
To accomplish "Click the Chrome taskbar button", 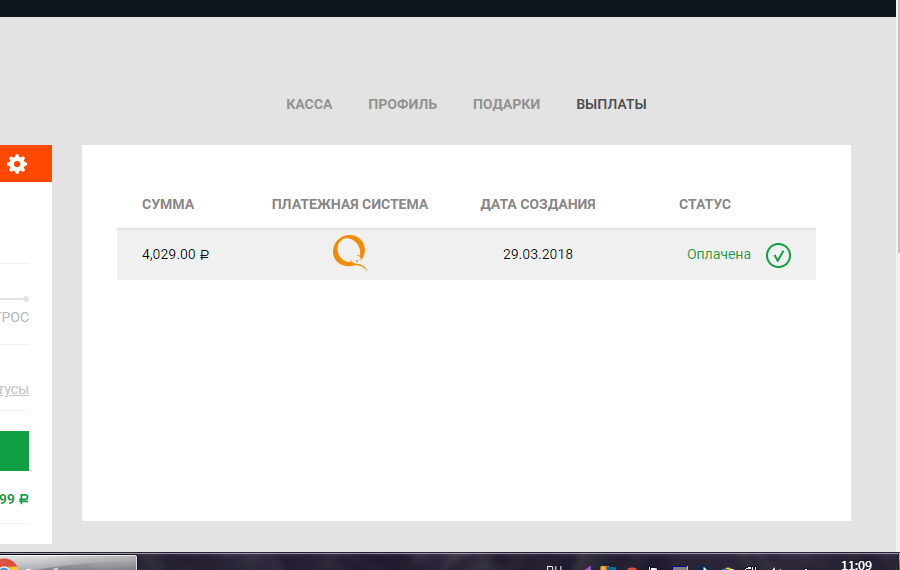I will (68, 563).
